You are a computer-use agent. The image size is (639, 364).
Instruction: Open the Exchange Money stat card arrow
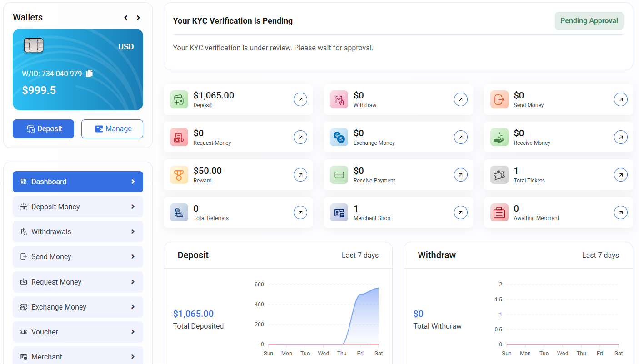click(x=461, y=137)
